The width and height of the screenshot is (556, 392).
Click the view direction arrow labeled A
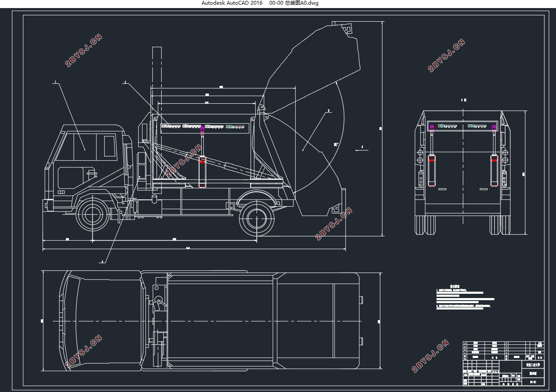(x=362, y=149)
